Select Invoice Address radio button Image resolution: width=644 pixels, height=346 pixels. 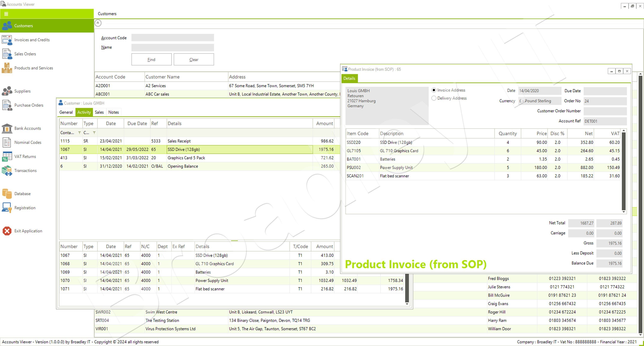click(x=434, y=90)
